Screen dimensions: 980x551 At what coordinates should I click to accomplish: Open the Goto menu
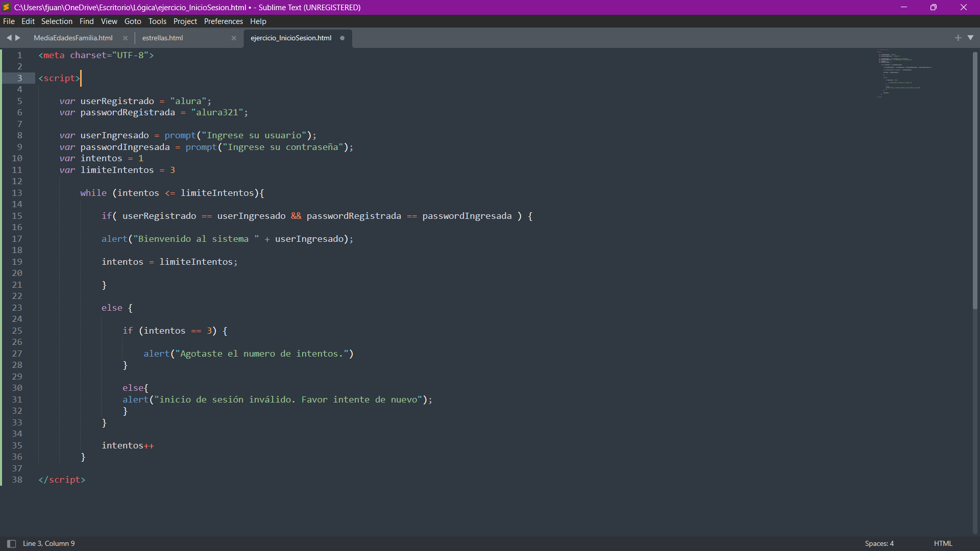(x=133, y=21)
